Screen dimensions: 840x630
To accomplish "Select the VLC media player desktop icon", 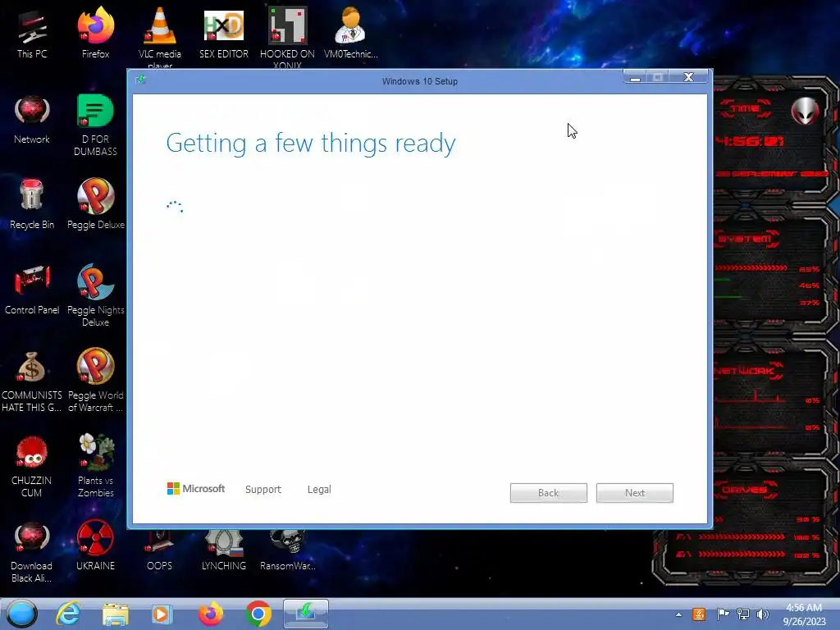I will [160, 36].
